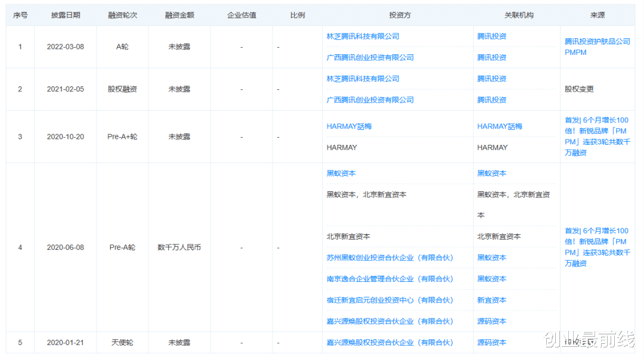Open 嘉兴源焕股权投资合伙企业 link in Pre-A轮 row
Viewport: 644px width, 360px height.
coord(390,321)
